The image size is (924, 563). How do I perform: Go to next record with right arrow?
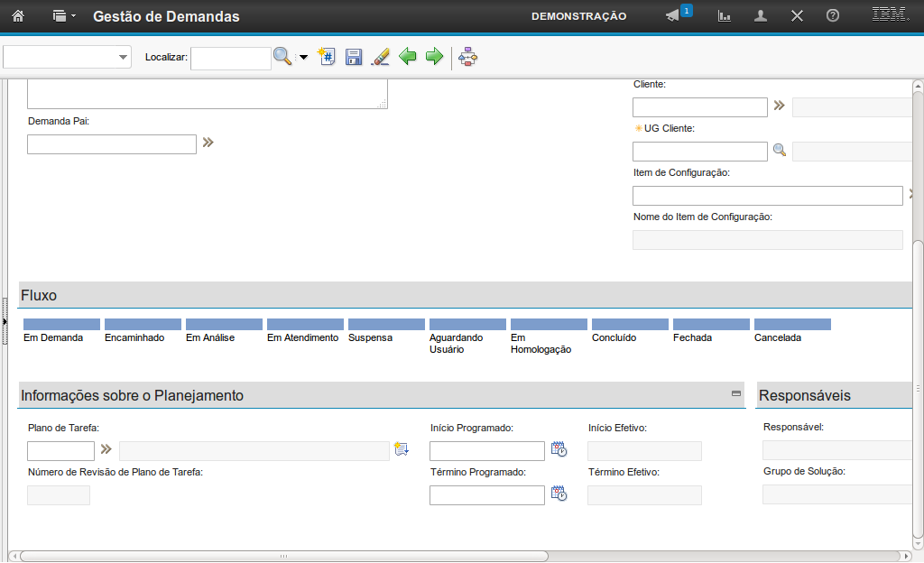point(434,57)
